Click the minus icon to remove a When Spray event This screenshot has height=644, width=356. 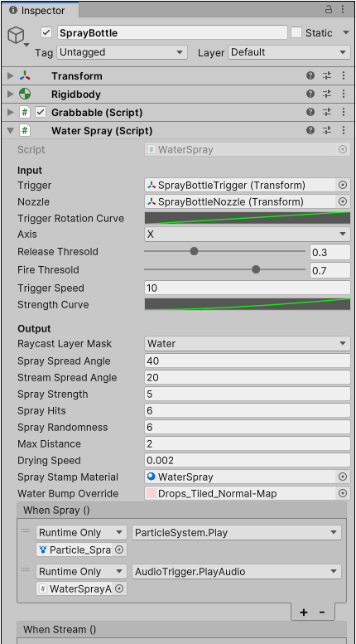click(322, 613)
